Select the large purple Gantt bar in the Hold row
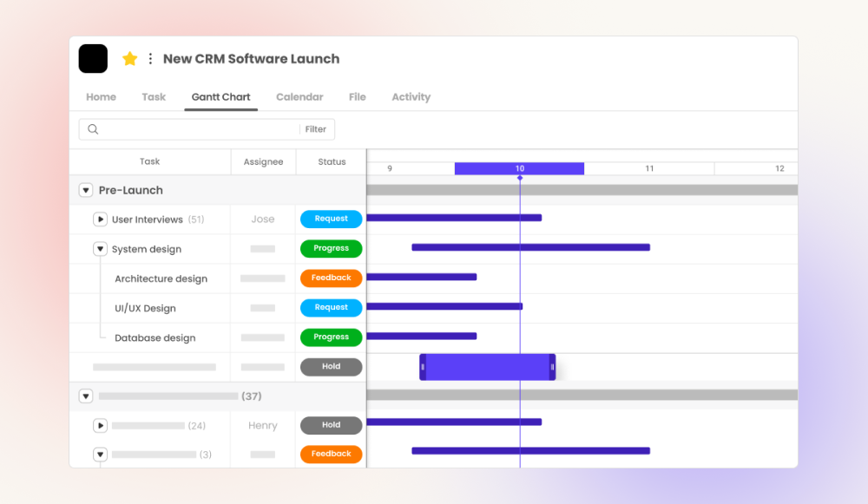The width and height of the screenshot is (868, 504). [487, 367]
